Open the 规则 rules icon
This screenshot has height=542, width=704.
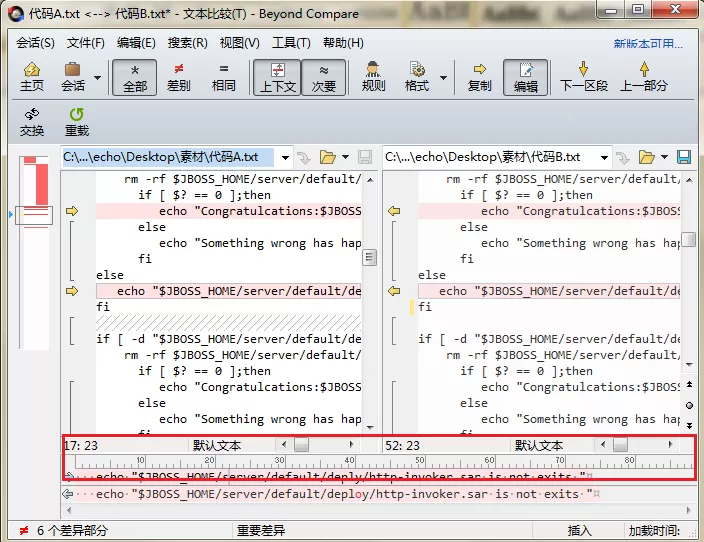pos(373,77)
